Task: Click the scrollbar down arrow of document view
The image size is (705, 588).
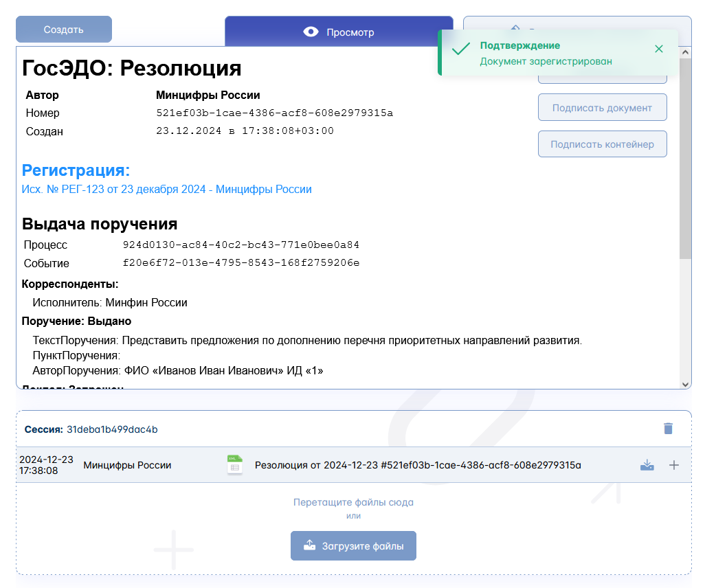Action: click(x=685, y=385)
